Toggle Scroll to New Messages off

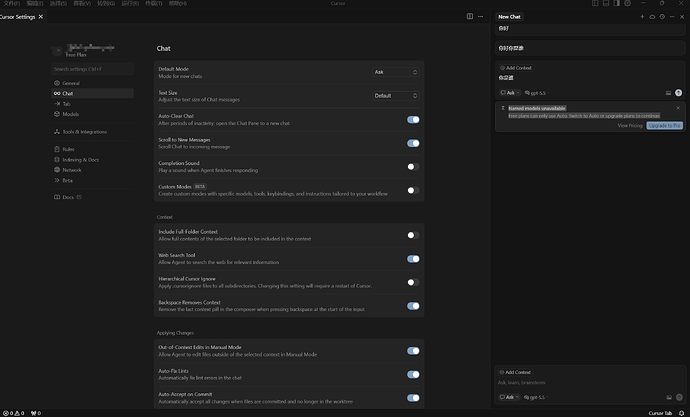pos(413,143)
